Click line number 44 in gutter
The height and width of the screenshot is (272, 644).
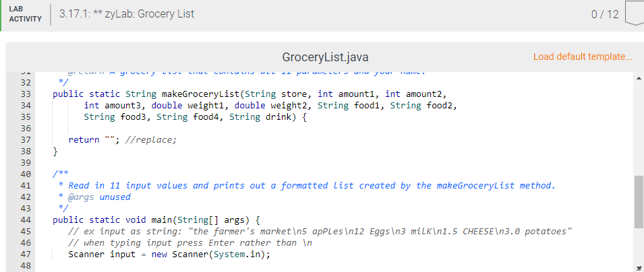coord(26,219)
